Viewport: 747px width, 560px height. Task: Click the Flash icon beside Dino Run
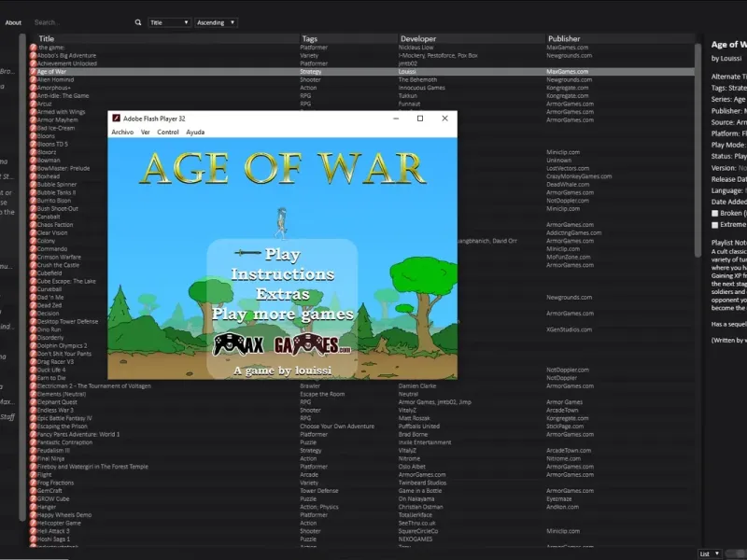[x=33, y=329]
